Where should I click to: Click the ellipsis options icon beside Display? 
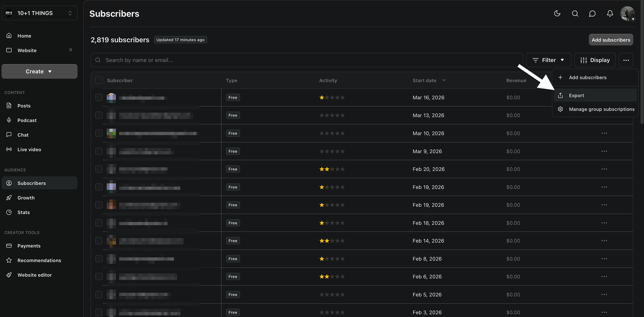click(626, 60)
